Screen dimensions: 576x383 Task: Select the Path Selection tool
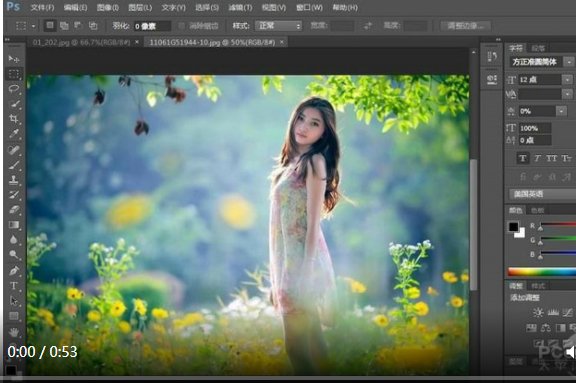tap(14, 301)
